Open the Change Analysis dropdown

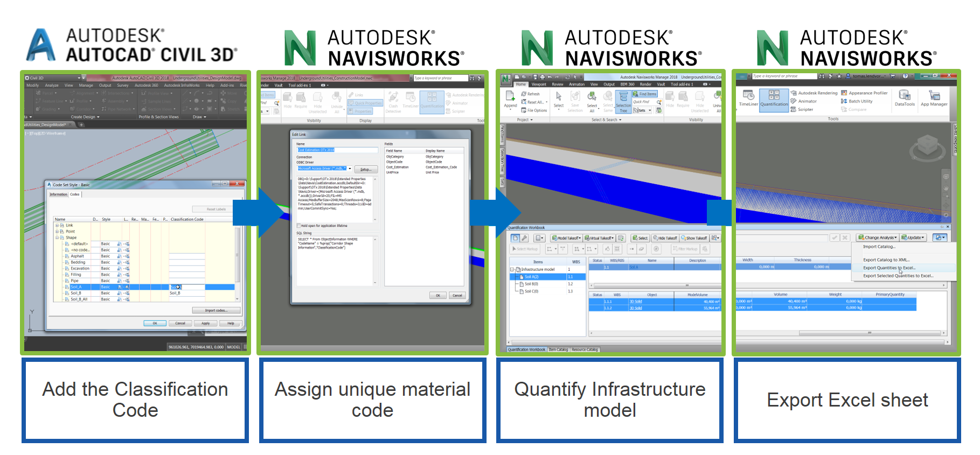[x=878, y=237]
